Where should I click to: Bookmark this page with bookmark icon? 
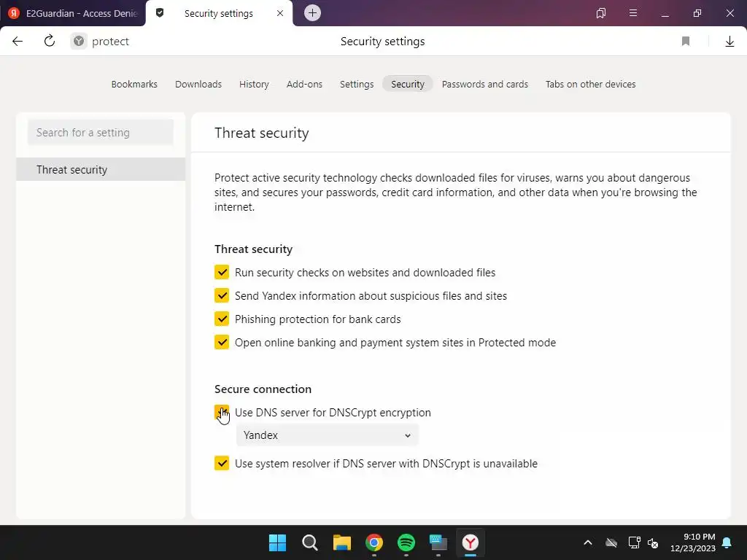(x=686, y=42)
